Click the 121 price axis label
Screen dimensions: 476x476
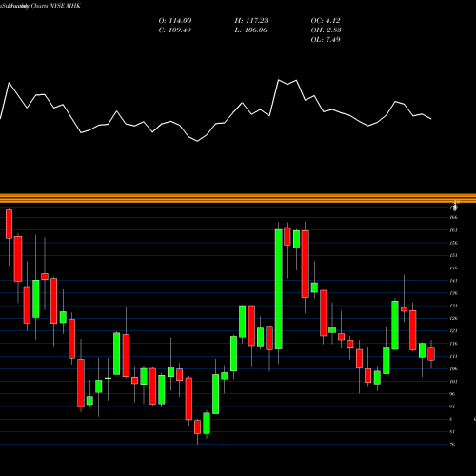coord(454,331)
